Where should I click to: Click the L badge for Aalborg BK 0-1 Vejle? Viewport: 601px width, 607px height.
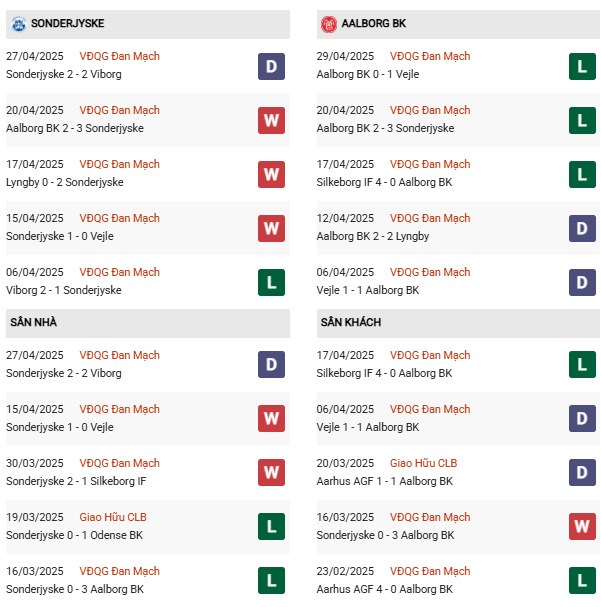pyautogui.click(x=582, y=67)
